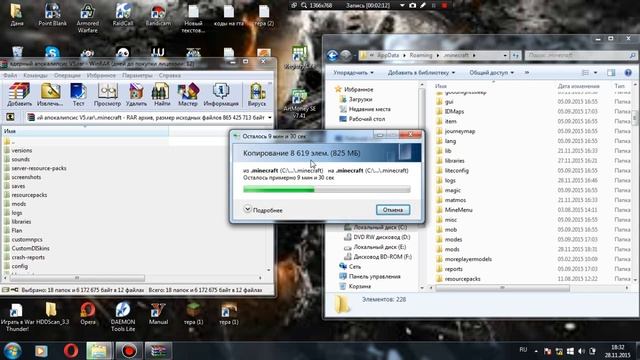This screenshot has height=360, width=640.
Task: Click Explorer toolbar overflow chevron
Action: click(527, 73)
